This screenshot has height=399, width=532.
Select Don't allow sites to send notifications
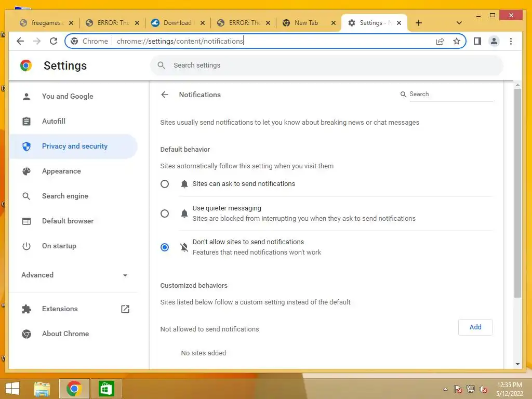coord(165,247)
